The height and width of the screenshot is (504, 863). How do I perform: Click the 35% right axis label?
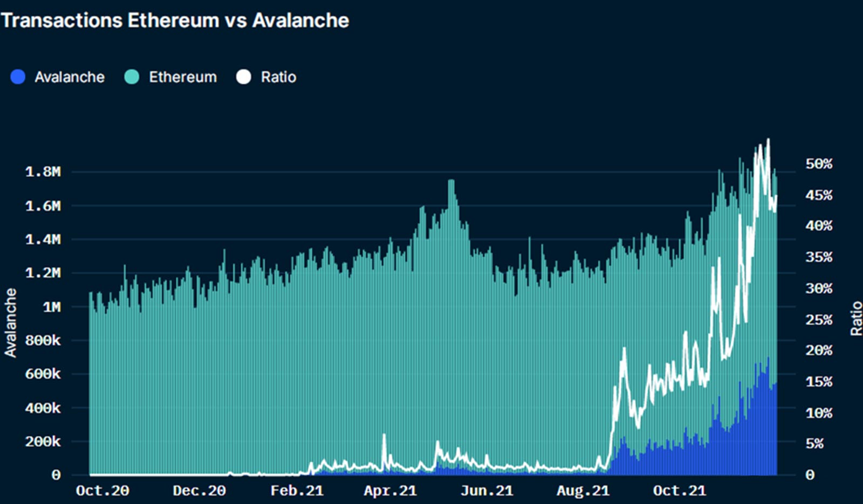pos(819,257)
